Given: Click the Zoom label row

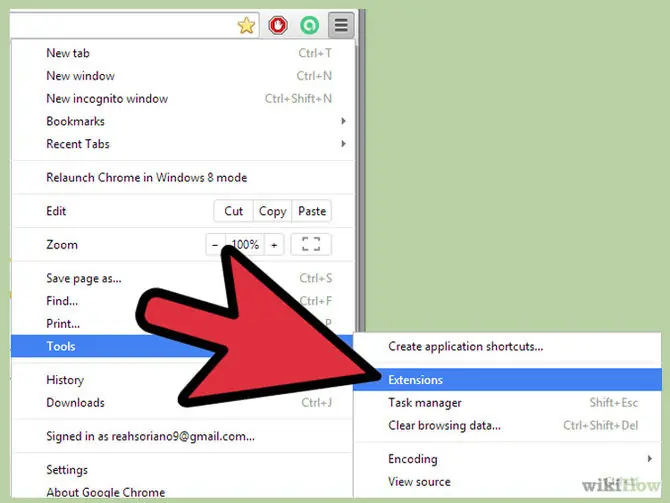Looking at the screenshot, I should 62,245.
